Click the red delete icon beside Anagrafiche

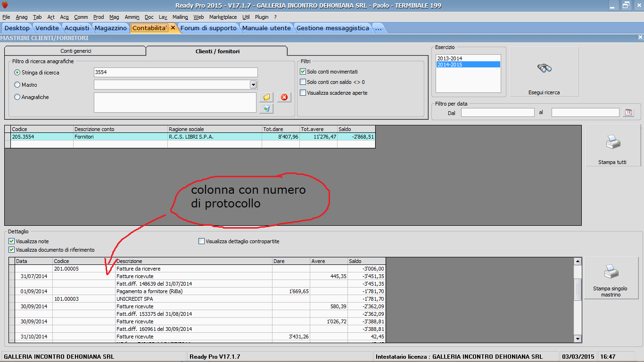pyautogui.click(x=284, y=97)
